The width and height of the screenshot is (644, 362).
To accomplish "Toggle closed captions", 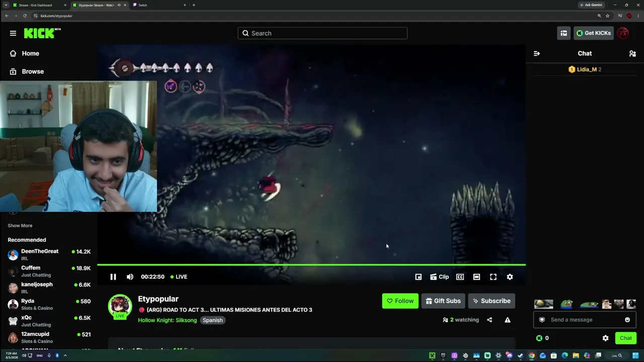I will 460,277.
